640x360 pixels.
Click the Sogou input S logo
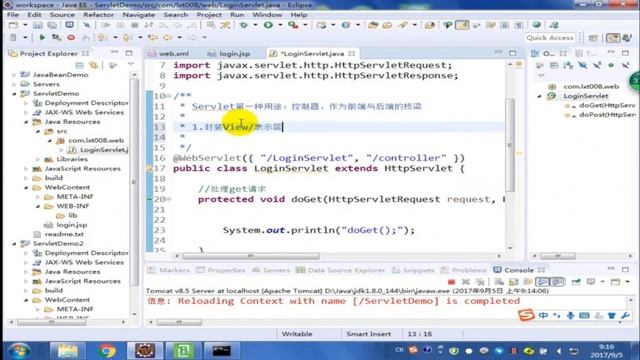[526, 315]
